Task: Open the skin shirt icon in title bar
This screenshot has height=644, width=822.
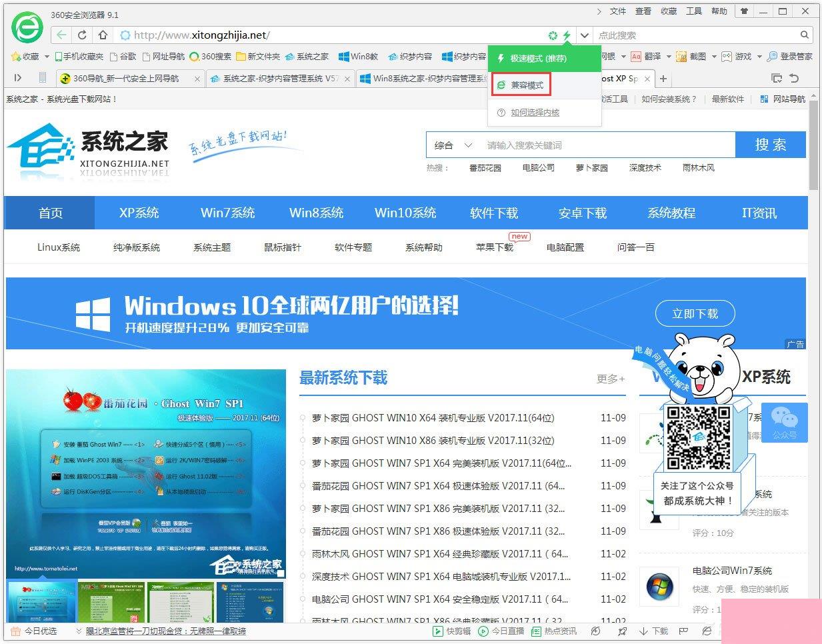Action: point(745,11)
